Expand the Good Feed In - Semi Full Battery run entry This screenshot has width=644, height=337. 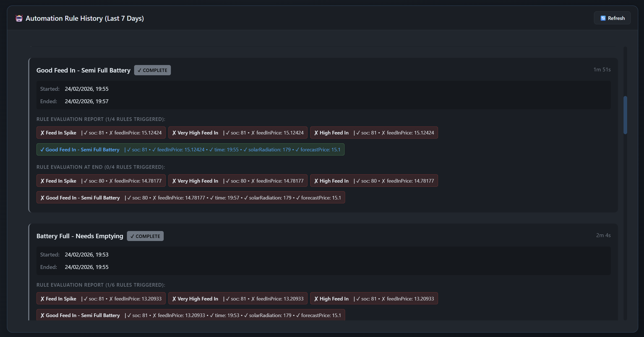pos(83,70)
